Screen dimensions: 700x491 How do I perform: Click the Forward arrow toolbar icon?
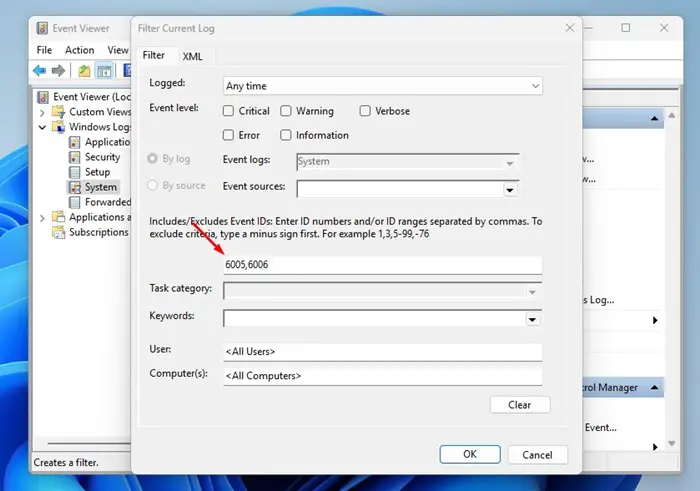point(58,71)
